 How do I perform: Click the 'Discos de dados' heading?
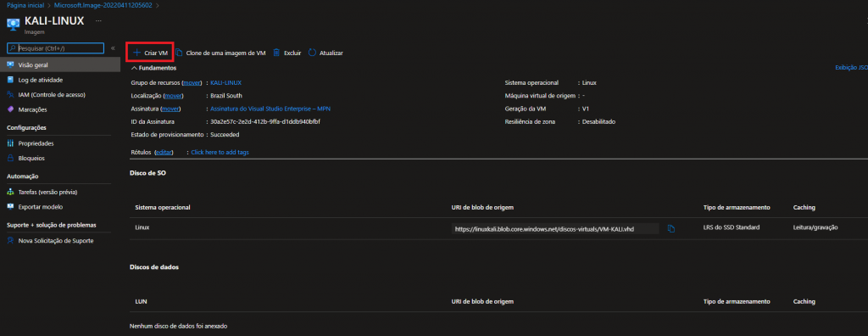coord(154,266)
